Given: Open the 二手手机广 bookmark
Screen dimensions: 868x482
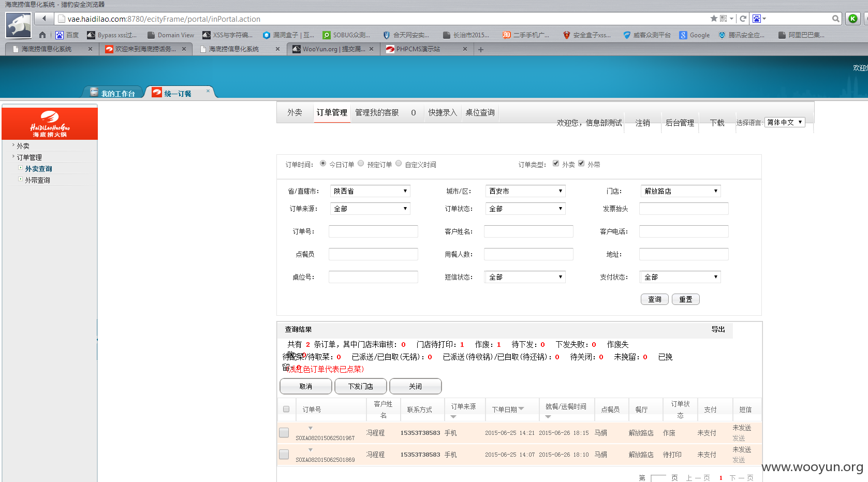Looking at the screenshot, I should coord(526,35).
